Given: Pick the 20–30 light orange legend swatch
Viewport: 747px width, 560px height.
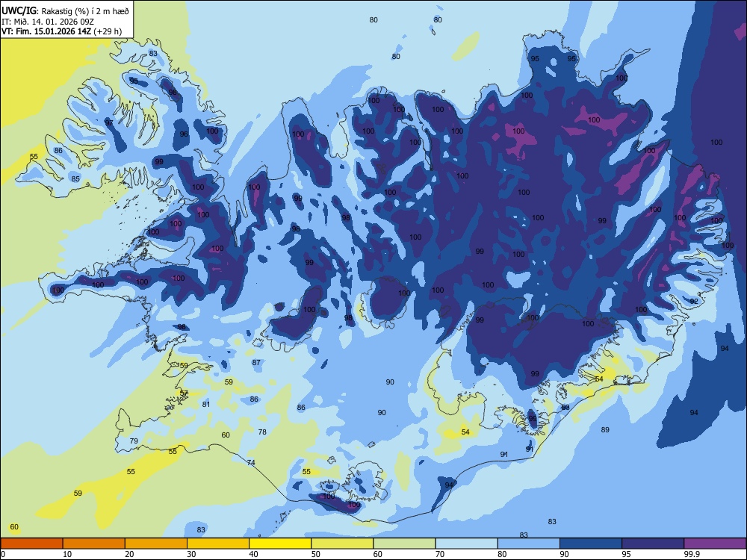Looking at the screenshot, I should [156, 544].
